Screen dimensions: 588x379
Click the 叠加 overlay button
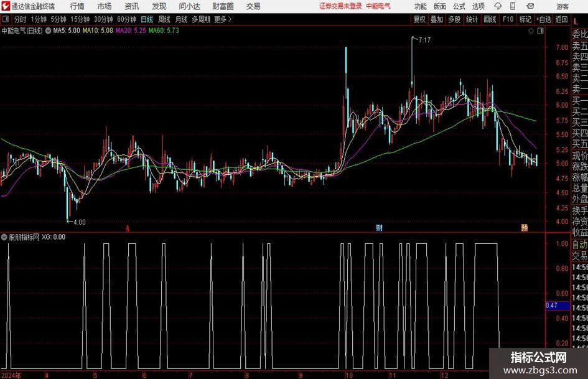pyautogui.click(x=437, y=19)
